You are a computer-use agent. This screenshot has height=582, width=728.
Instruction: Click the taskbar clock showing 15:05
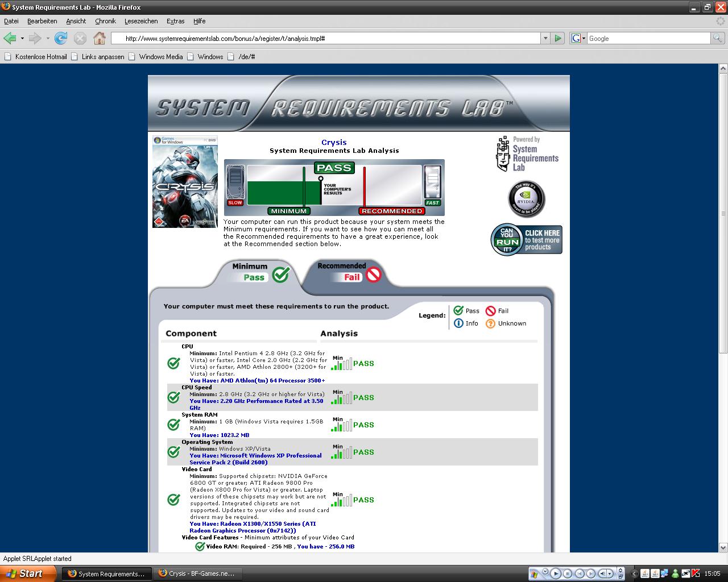click(x=712, y=573)
